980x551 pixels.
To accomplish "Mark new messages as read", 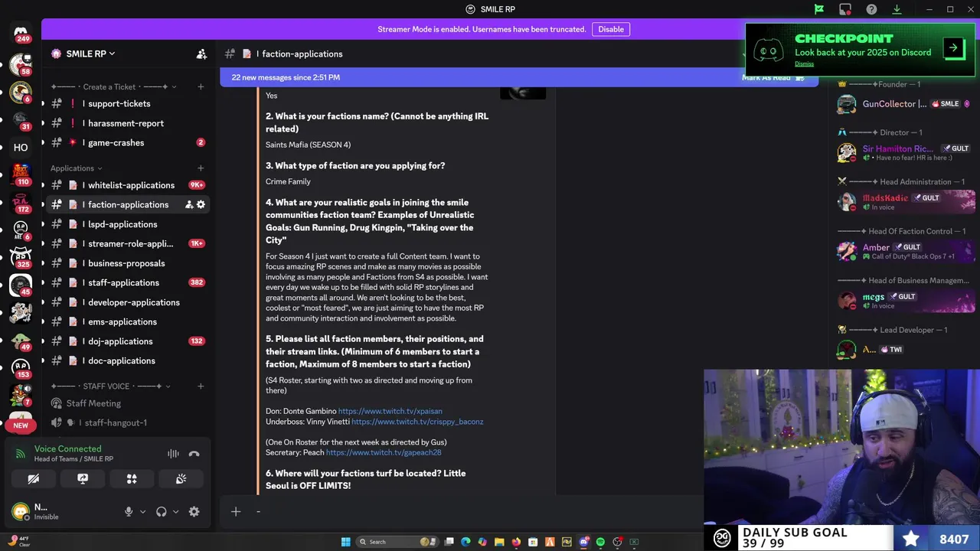I will [774, 77].
